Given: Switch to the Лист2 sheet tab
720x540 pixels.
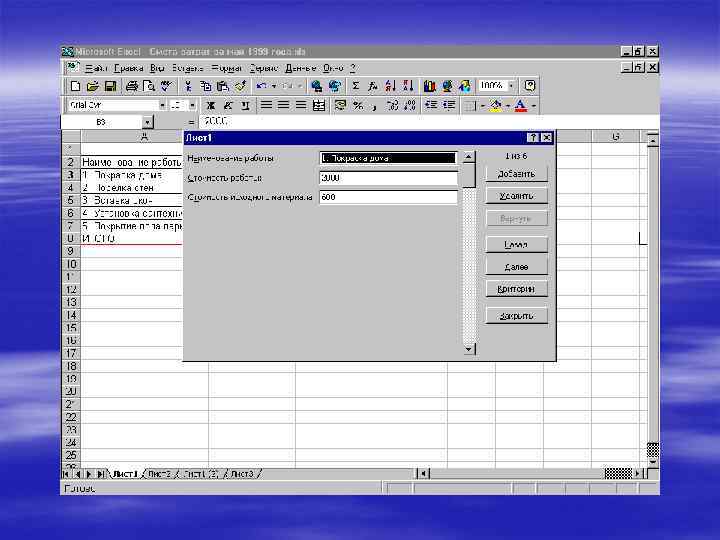Looking at the screenshot, I should tap(159, 474).
